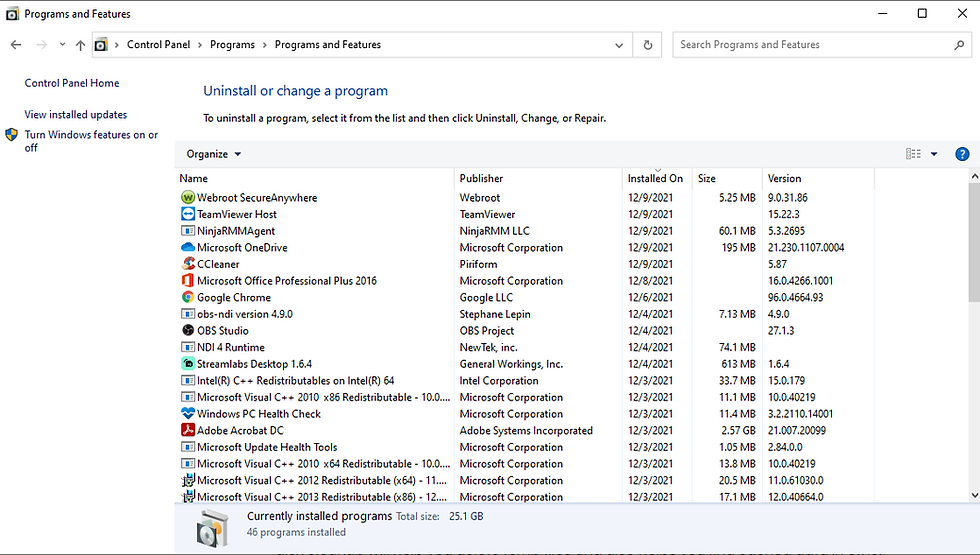The width and height of the screenshot is (980, 555).
Task: Select the Adobe Acrobat DC row name
Action: [x=240, y=431]
